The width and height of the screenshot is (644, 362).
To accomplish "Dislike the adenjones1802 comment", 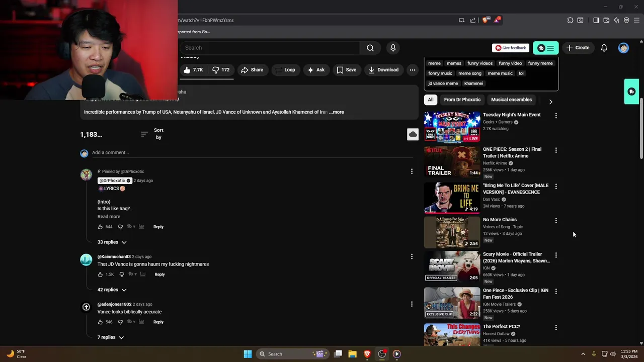I will [120, 322].
